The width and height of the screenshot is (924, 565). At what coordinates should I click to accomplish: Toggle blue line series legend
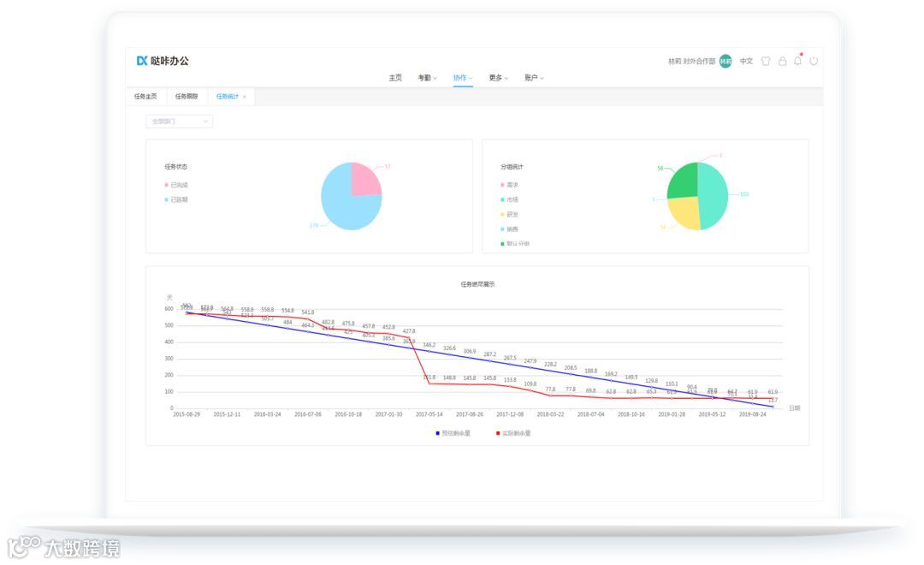453,433
